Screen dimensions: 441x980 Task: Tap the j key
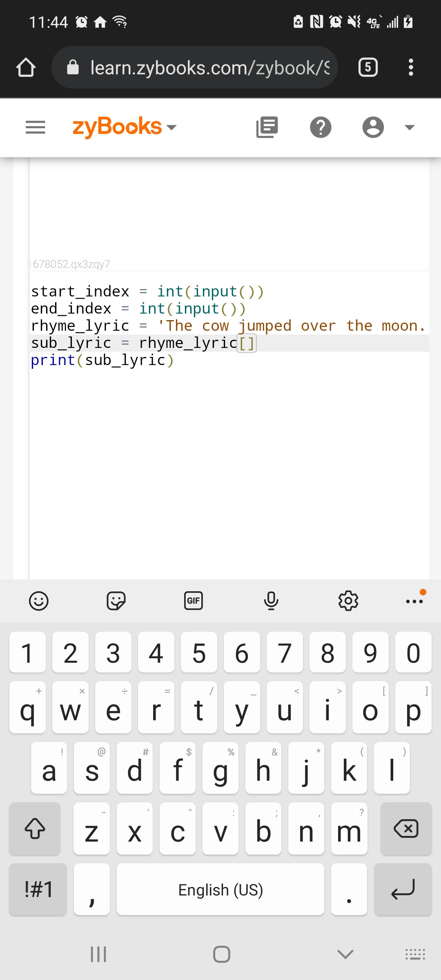point(306,768)
